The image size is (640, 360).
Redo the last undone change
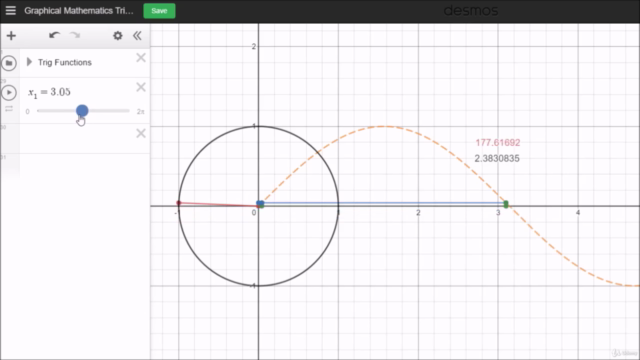point(75,36)
